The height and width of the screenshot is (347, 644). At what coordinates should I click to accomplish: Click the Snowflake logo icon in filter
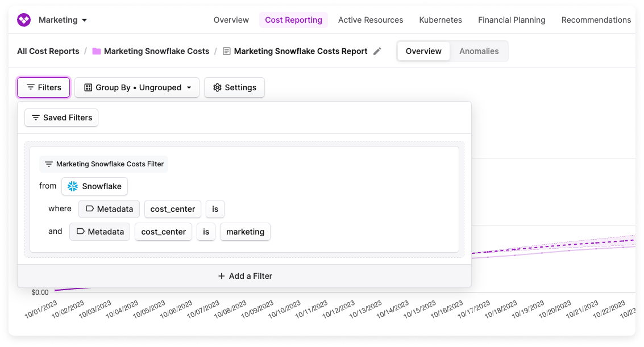73,186
